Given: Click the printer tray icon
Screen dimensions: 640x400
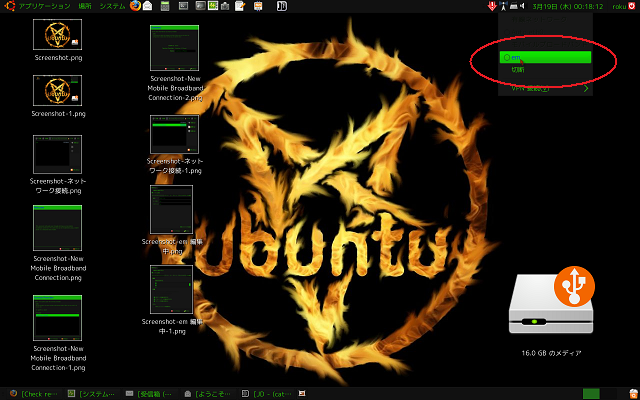Looking at the screenshot, I should point(514,6).
